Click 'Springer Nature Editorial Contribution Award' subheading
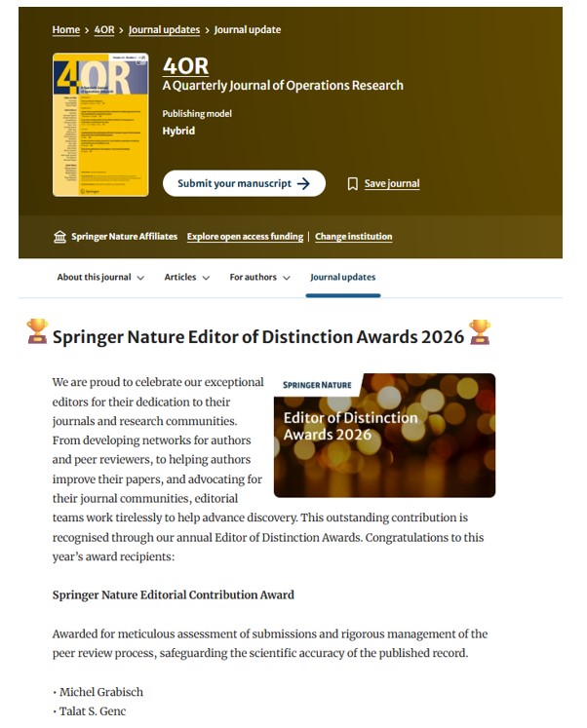587x728 pixels. (x=174, y=594)
